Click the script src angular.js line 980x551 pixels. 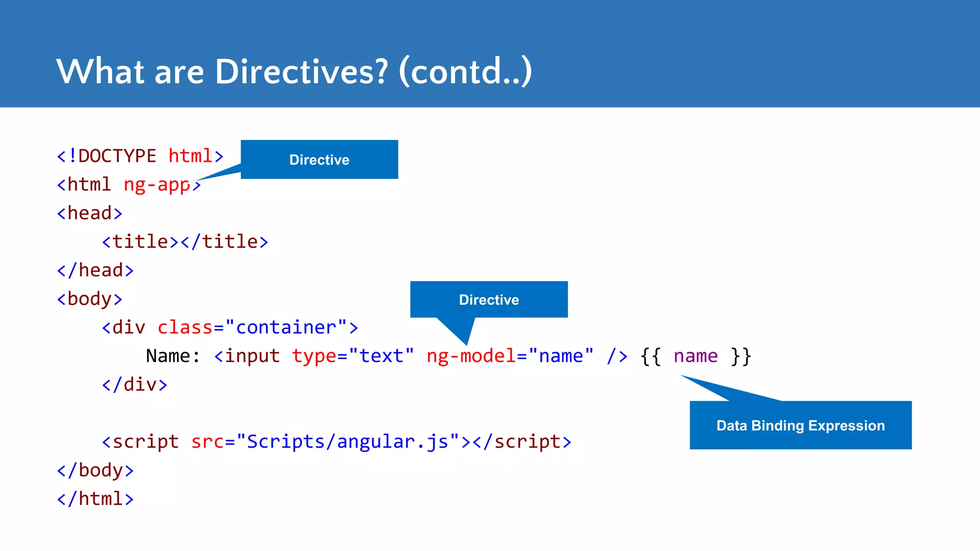(x=336, y=442)
